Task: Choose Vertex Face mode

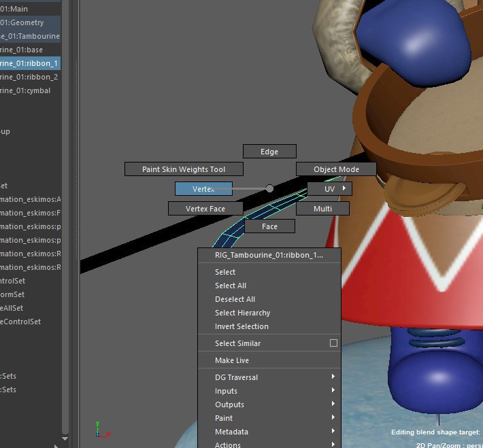Action: 205,209
